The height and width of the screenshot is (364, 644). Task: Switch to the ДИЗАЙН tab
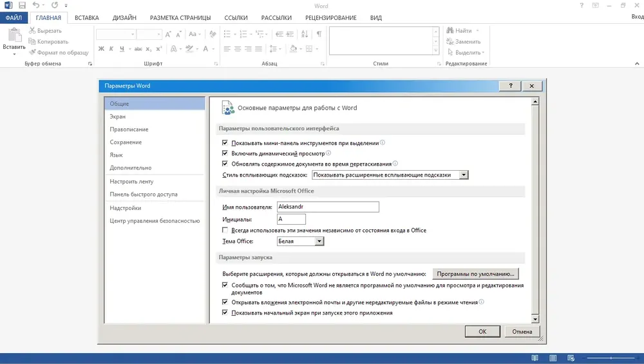pyautogui.click(x=124, y=17)
